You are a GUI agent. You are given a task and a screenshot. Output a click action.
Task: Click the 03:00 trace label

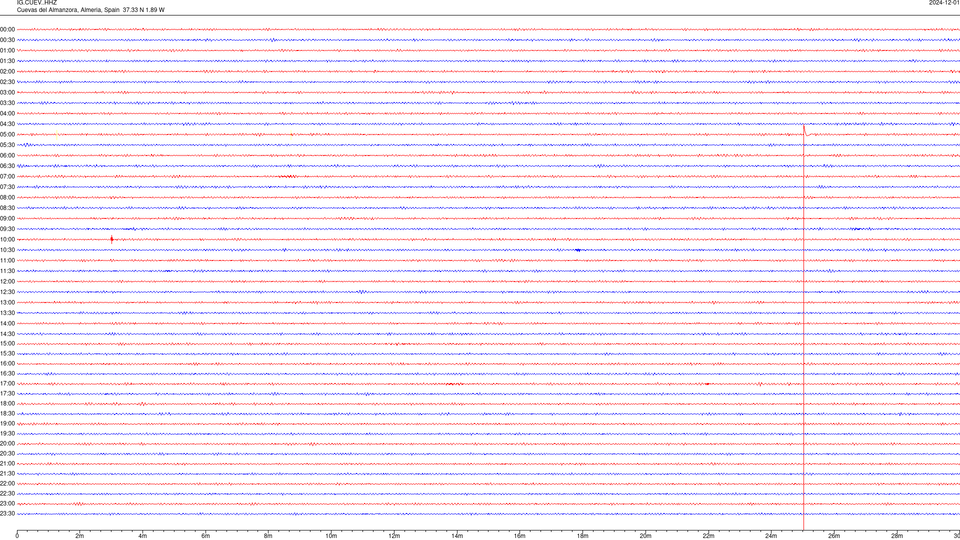coord(7,92)
